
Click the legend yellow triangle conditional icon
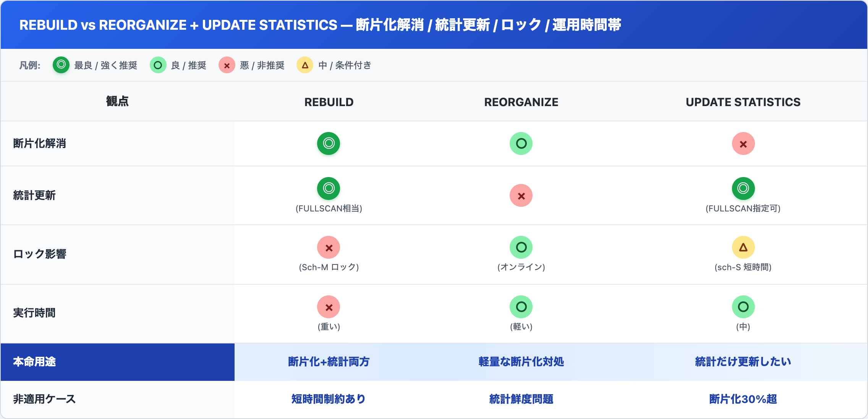[305, 65]
